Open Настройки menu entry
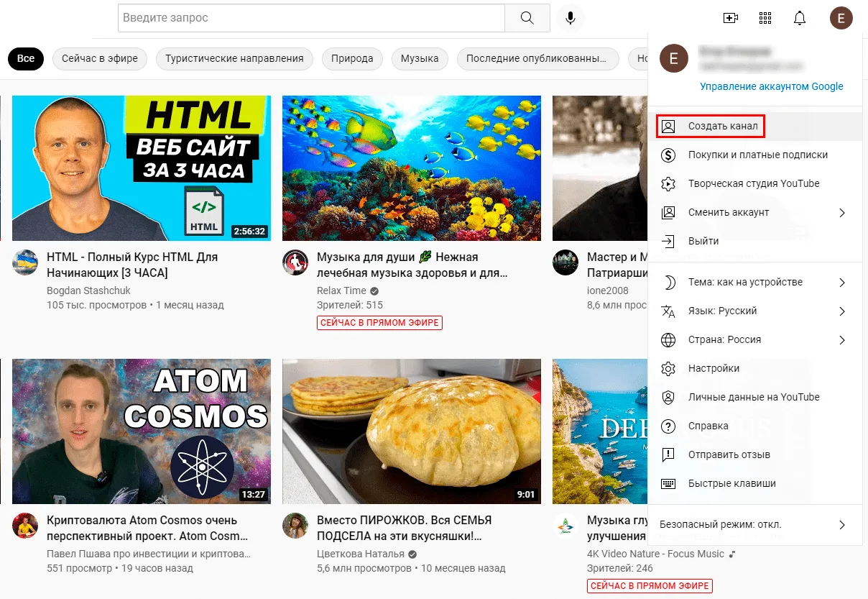 pos(754,368)
